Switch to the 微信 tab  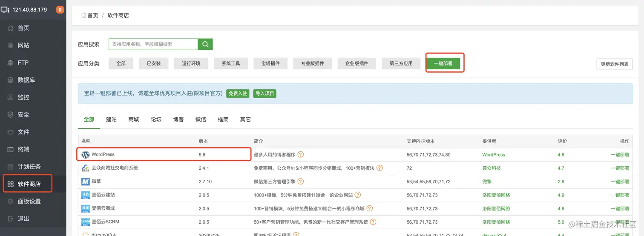coord(201,119)
